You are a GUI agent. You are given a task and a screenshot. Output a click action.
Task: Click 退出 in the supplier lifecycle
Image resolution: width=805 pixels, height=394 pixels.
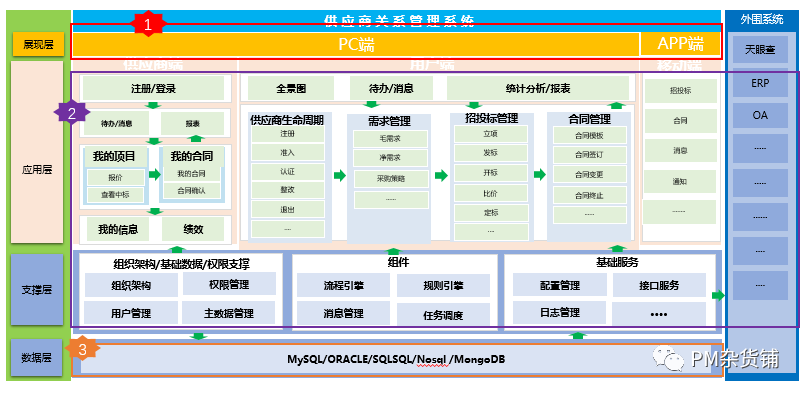(288, 209)
